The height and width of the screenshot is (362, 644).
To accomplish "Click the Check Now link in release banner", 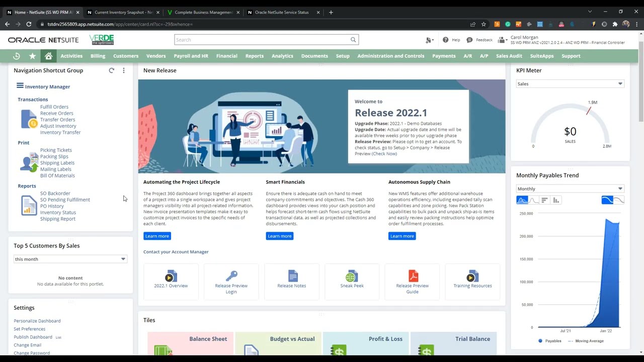I will point(384,153).
